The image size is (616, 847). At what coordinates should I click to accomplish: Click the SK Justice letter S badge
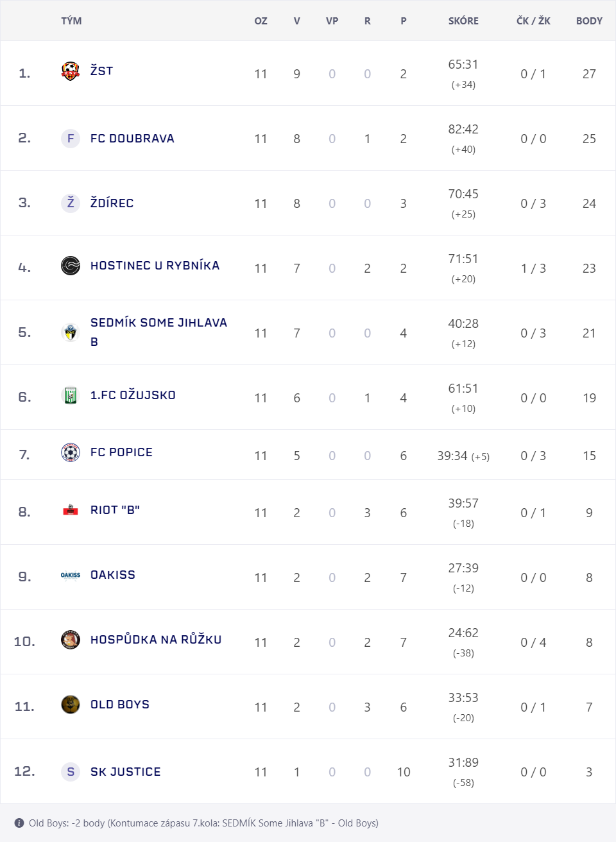(71, 772)
